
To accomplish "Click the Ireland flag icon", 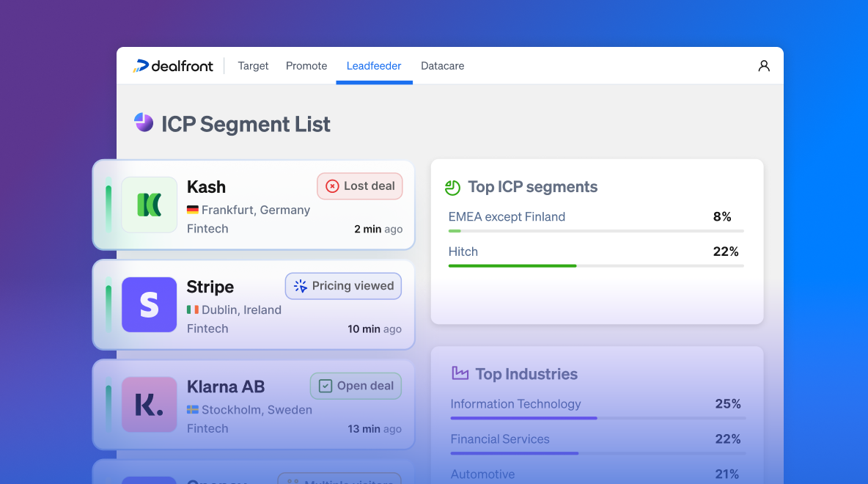I will 193,309.
